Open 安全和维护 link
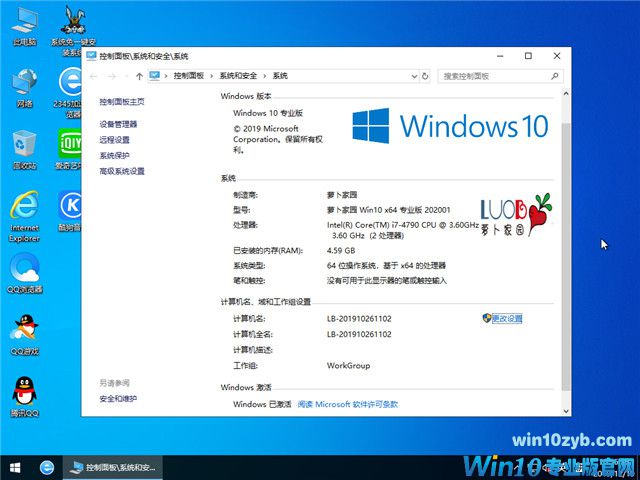The height and width of the screenshot is (480, 640). click(x=118, y=399)
